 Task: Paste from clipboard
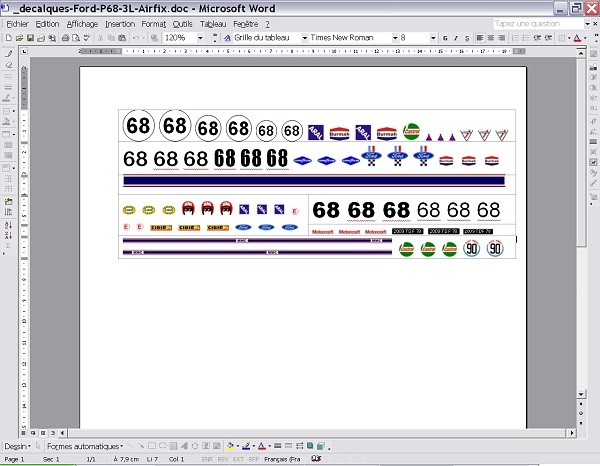coord(122,38)
